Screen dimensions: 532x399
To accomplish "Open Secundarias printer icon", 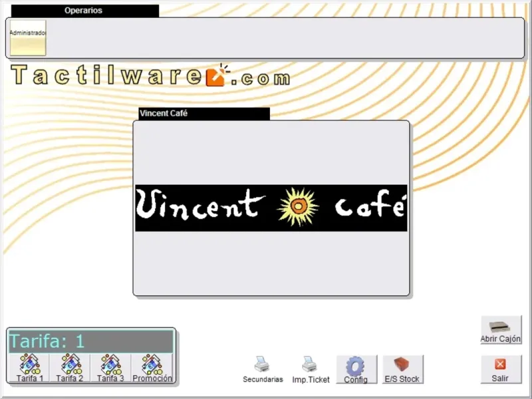I will pyautogui.click(x=263, y=370).
